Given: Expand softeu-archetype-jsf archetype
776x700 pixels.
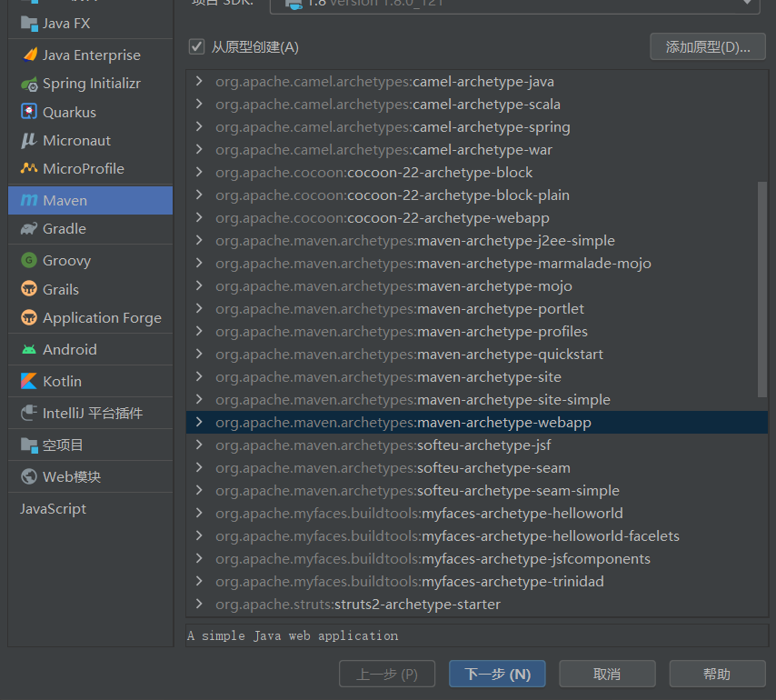Looking at the screenshot, I should (x=199, y=445).
